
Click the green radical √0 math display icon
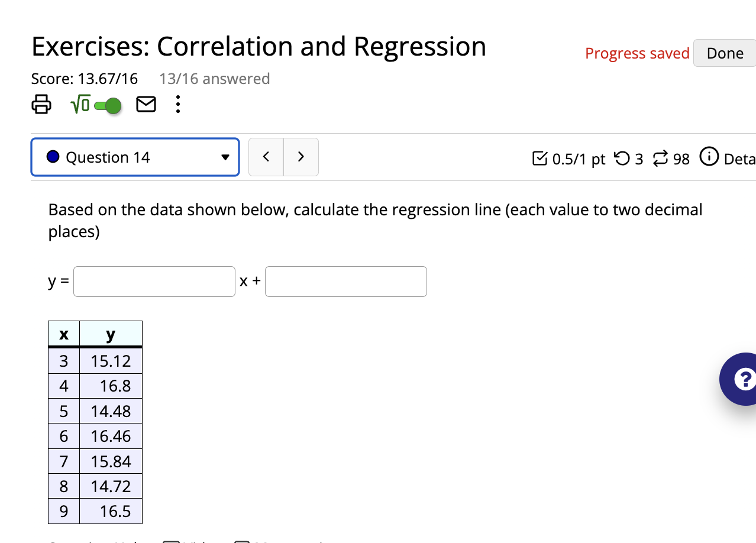pyautogui.click(x=80, y=104)
